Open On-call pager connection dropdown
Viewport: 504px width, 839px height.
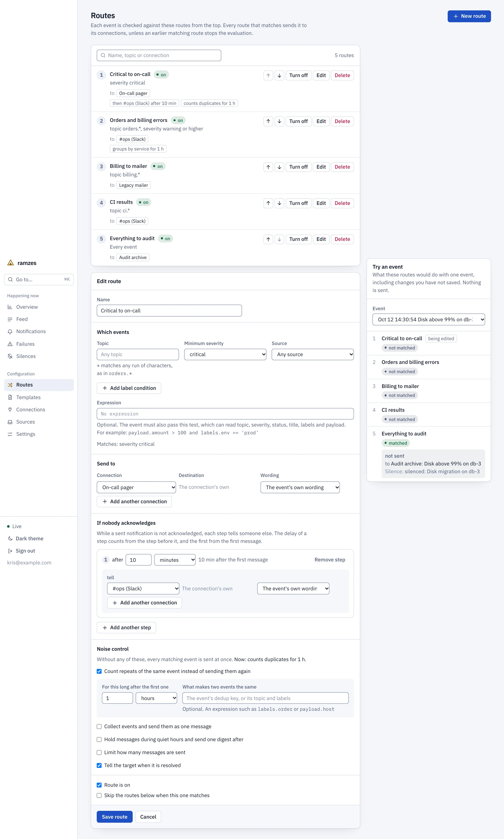[136, 487]
